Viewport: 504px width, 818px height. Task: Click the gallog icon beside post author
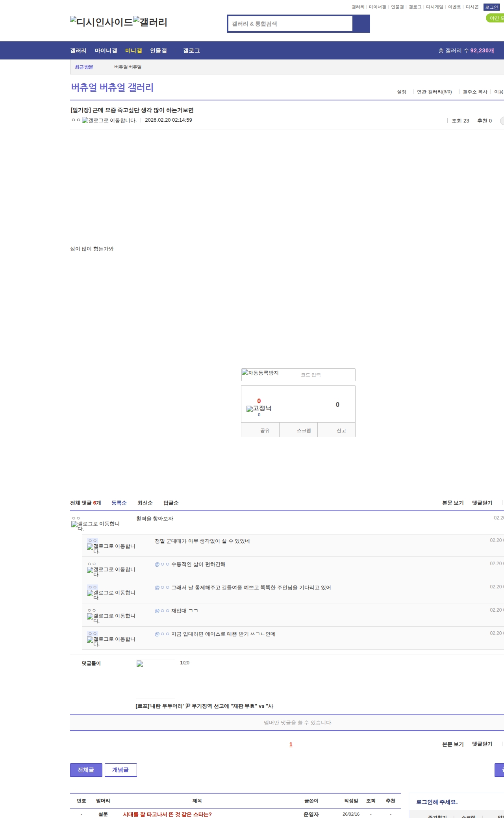coord(109,121)
